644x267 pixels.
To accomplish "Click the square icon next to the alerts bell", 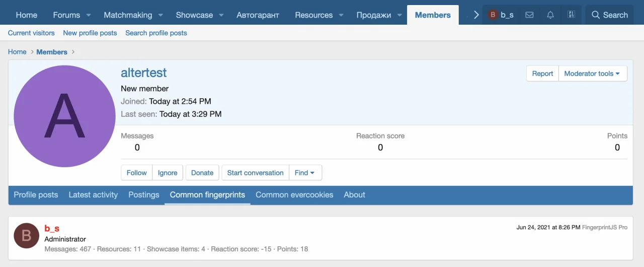I will [x=571, y=15].
